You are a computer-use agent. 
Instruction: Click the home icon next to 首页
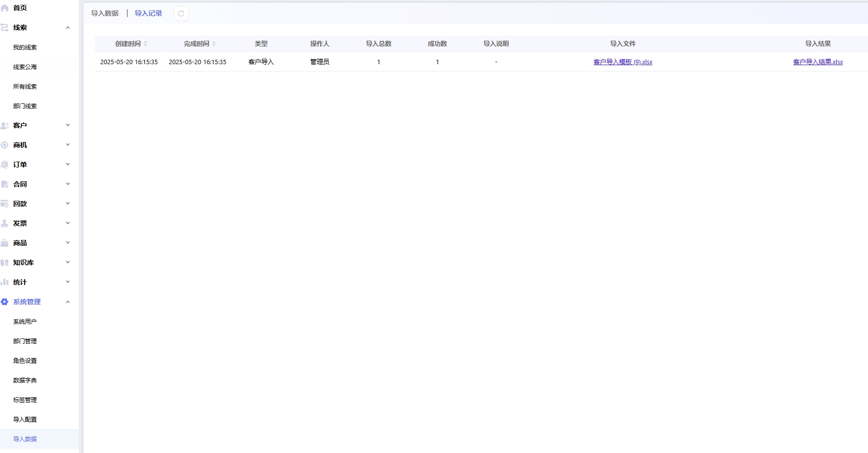coord(5,8)
